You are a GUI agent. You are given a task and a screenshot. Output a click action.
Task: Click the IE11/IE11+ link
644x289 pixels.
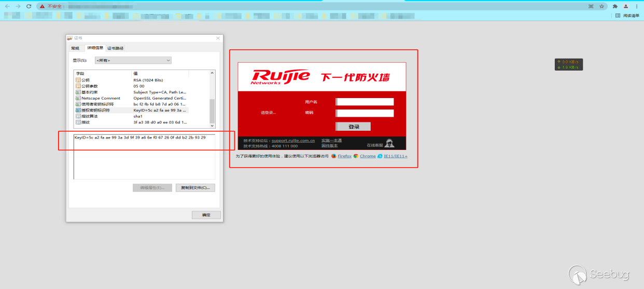click(x=396, y=156)
